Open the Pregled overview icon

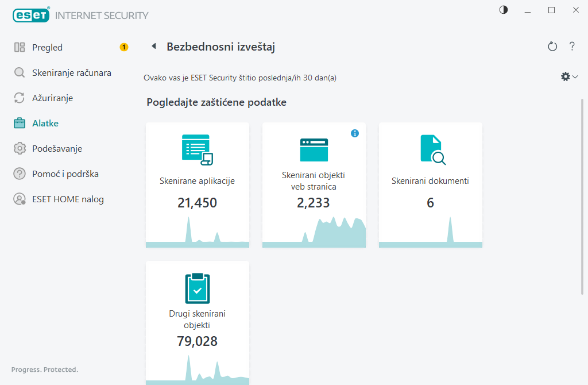pos(20,47)
